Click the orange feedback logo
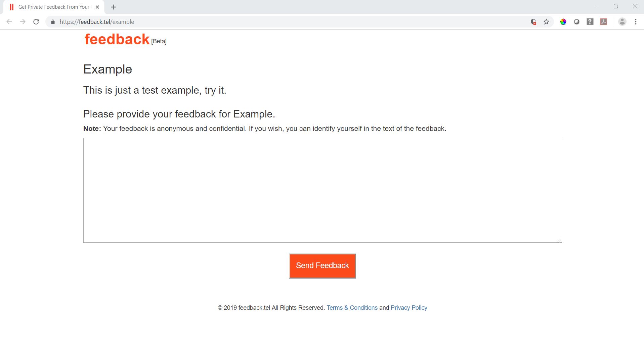The height and width of the screenshot is (345, 644). pyautogui.click(x=117, y=39)
